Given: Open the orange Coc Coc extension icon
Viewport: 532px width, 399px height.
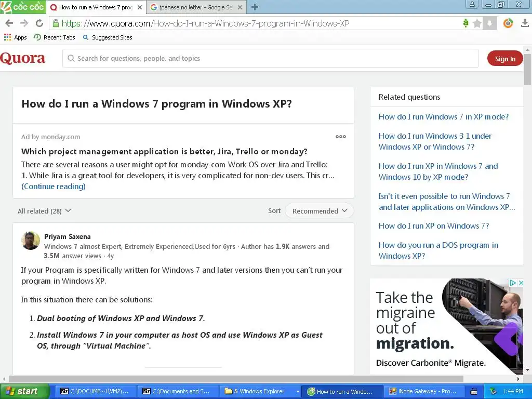Looking at the screenshot, I should (508, 23).
